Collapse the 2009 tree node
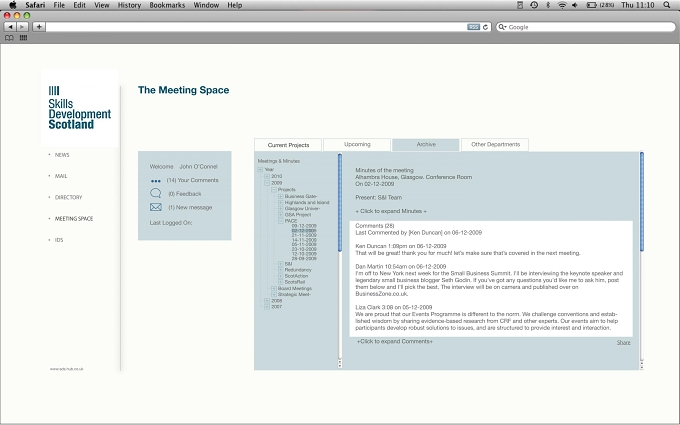This screenshot has width=680, height=425. pos(267,183)
